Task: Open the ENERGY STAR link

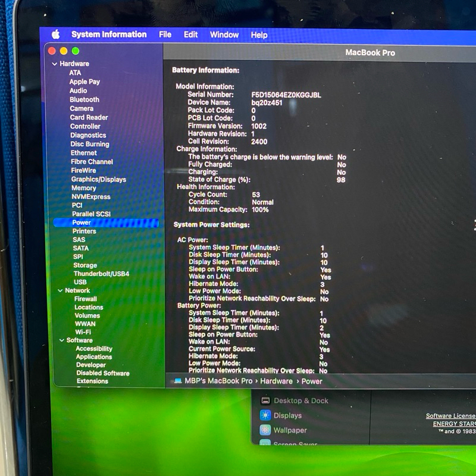Action: (x=454, y=424)
